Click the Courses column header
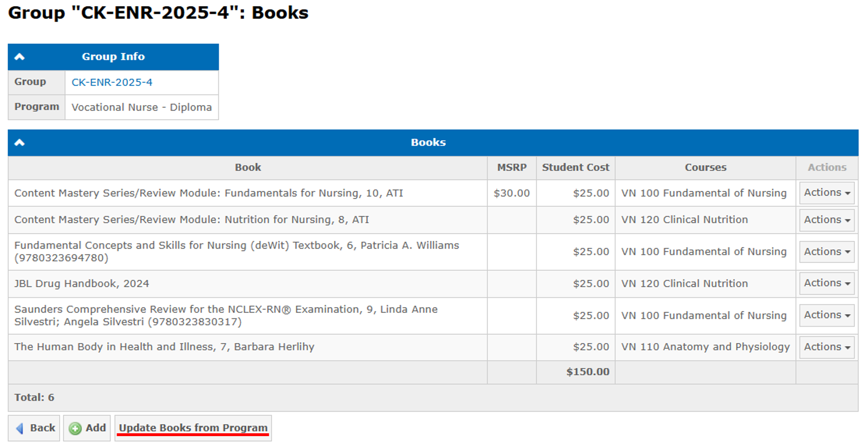The image size is (868, 443). coord(705,167)
